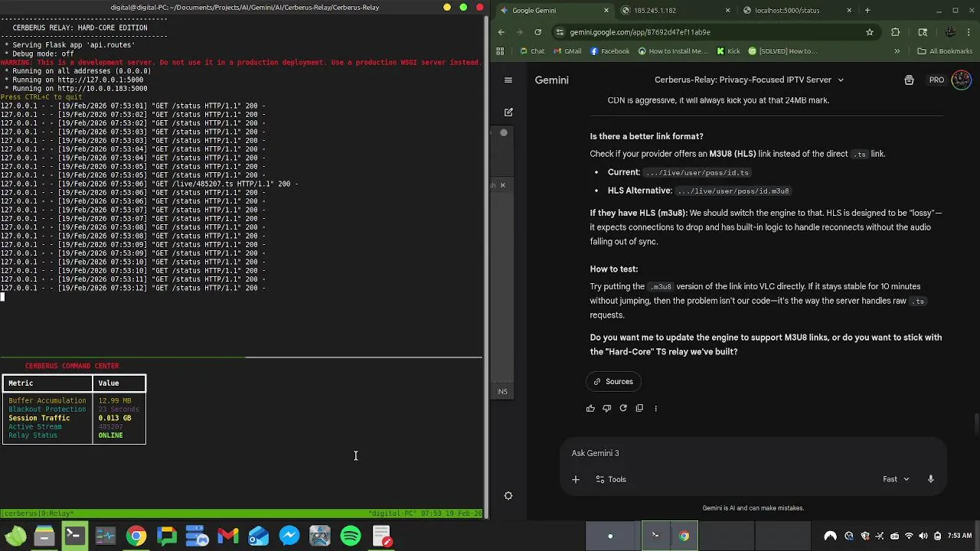Open the Linux Mint start menu

[x=15, y=536]
